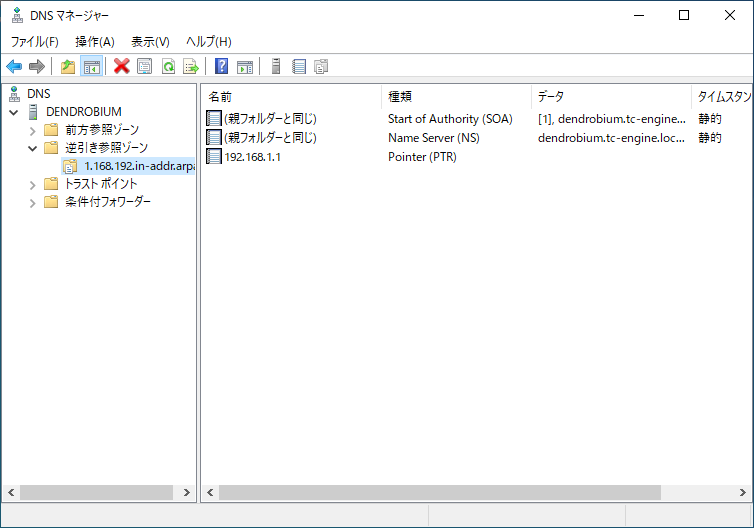Click the 192.168.1.1 PTR record icon

[214, 157]
